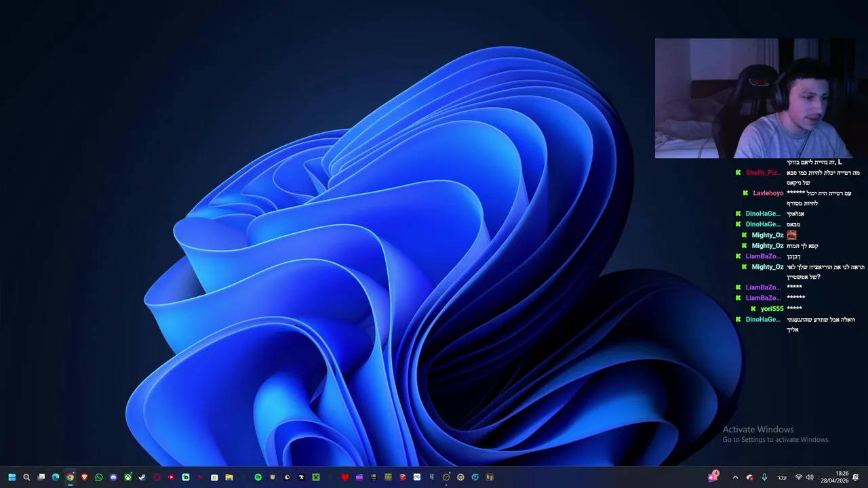
Task: Open taskbar Search
Action: (x=26, y=477)
